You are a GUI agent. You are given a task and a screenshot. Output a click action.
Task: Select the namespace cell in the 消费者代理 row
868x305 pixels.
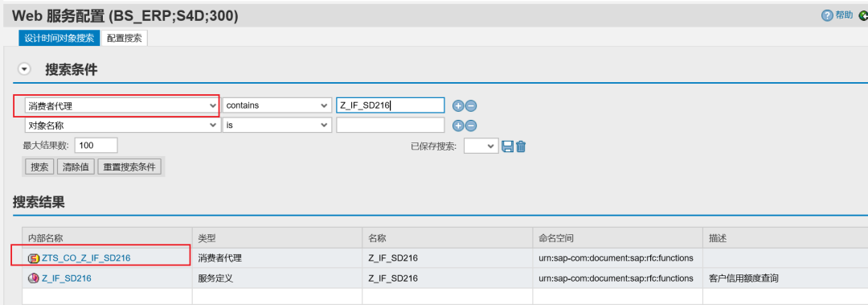click(618, 258)
